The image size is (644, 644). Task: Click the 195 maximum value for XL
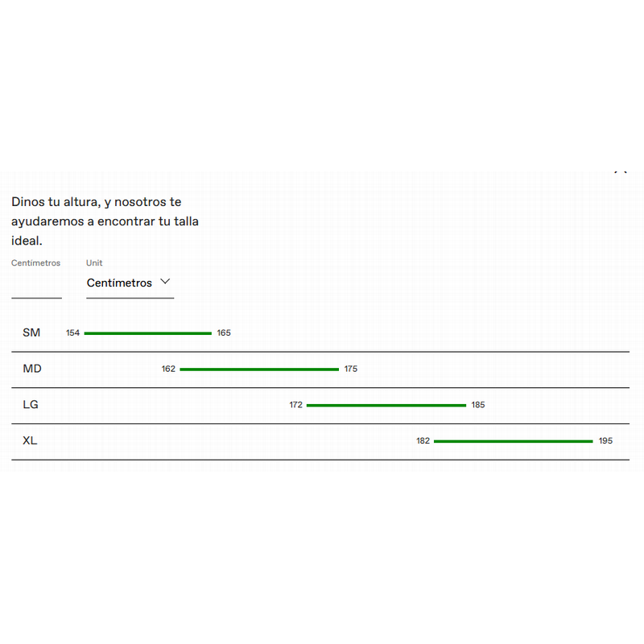pyautogui.click(x=606, y=440)
